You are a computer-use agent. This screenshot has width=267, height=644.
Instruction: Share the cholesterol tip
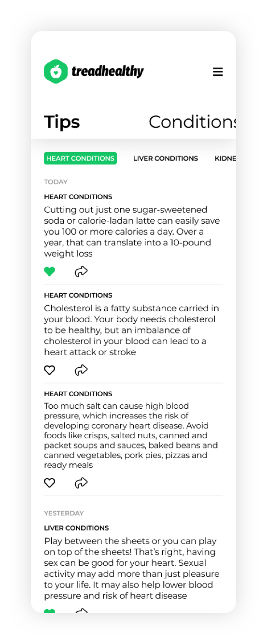(81, 370)
